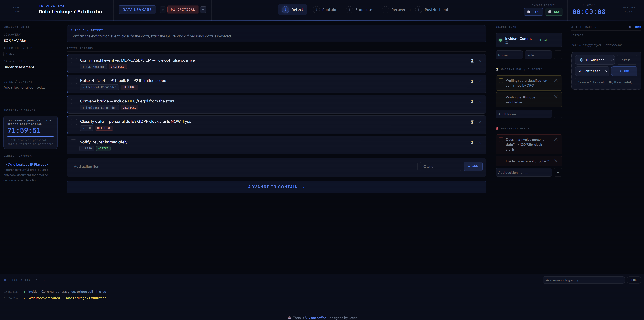Viewport: 644px width, 320px height.
Task: Delete the data classification blocker
Action: 556,80
